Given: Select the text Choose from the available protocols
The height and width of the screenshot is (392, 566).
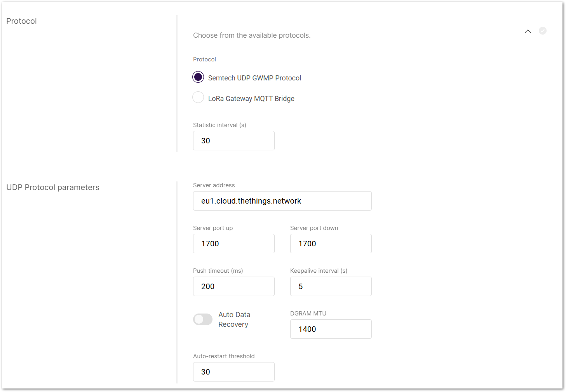Looking at the screenshot, I should click(x=252, y=35).
